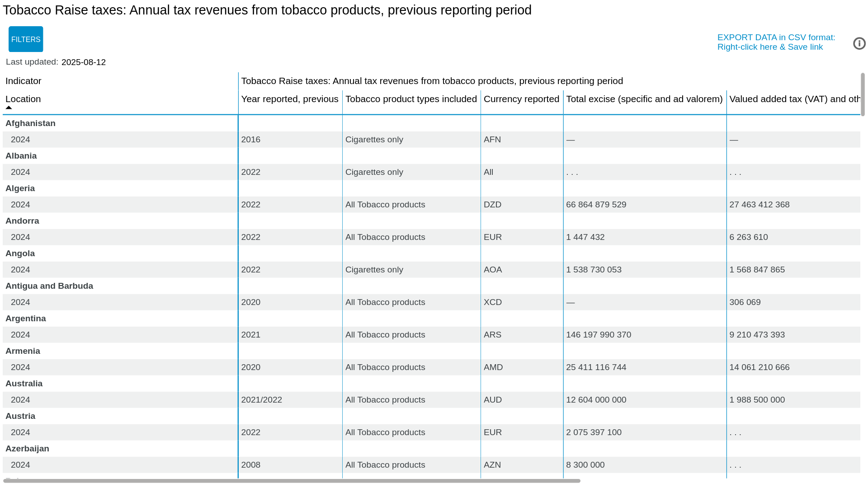The height and width of the screenshot is (488, 868).
Task: Click Cigarettes only in the Albania row
Action: click(x=374, y=172)
